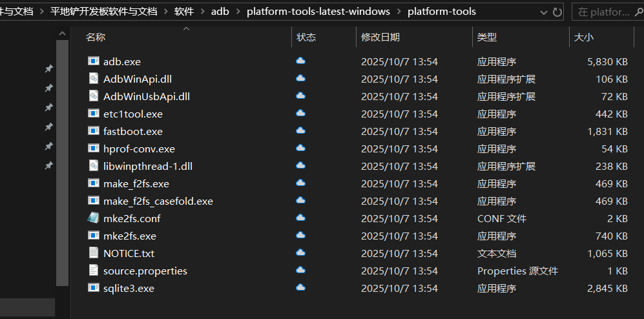Screen dimensions: 644x319
Task: Click the mke2fs.conf notepad icon
Action: [x=94, y=218]
